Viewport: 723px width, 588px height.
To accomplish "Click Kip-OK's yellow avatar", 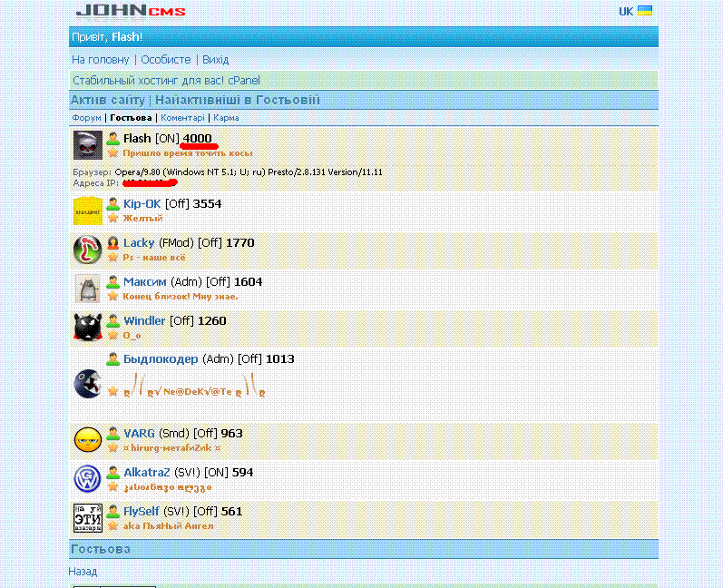I will pos(87,211).
